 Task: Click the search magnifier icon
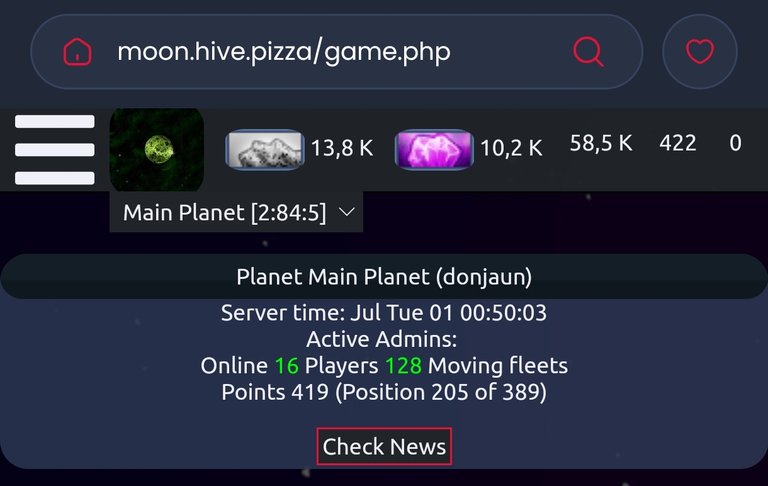pyautogui.click(x=588, y=51)
